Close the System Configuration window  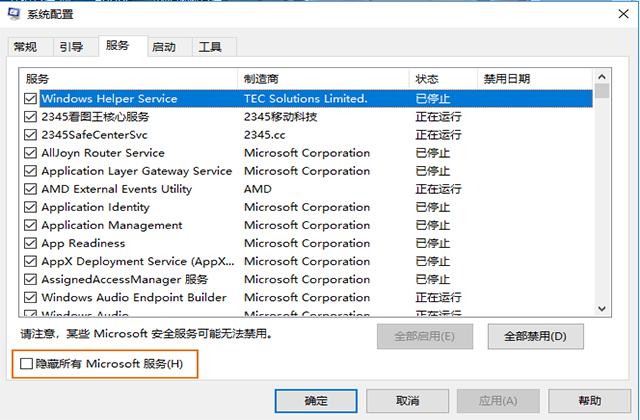tap(619, 14)
